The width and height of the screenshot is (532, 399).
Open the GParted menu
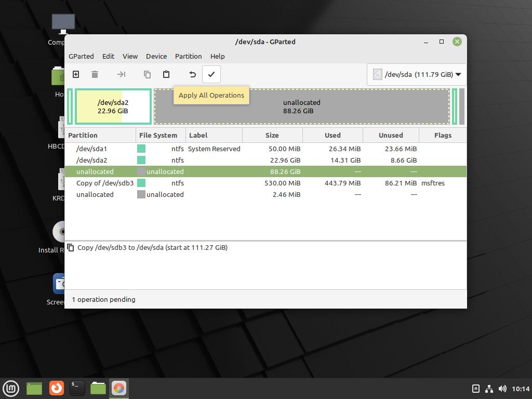[81, 56]
